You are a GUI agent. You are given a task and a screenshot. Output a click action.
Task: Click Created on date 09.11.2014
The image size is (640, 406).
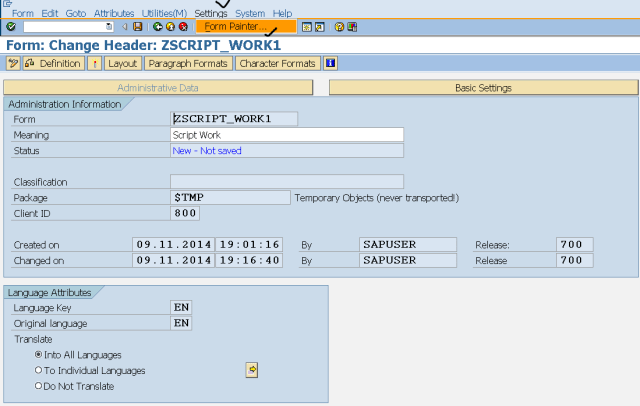coord(173,244)
